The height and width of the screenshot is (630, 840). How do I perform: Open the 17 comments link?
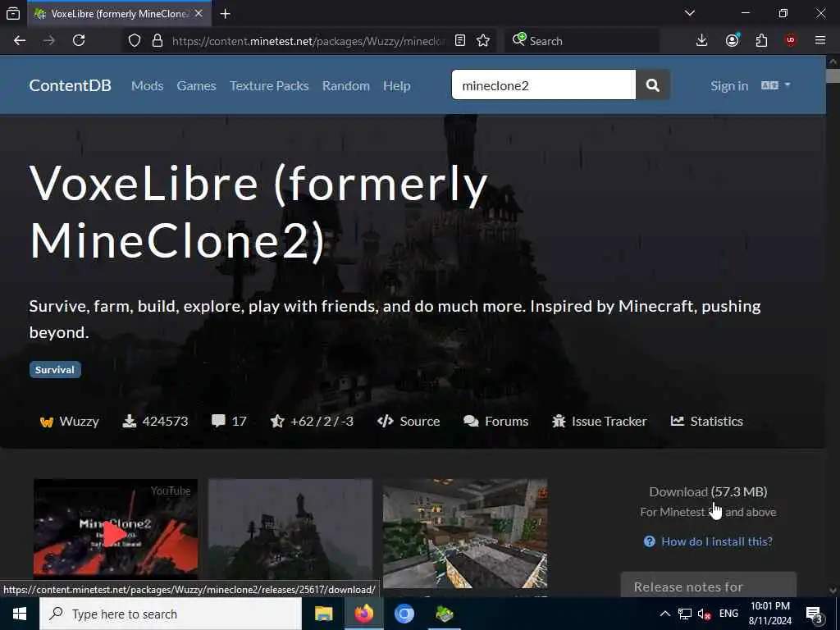[x=230, y=421]
